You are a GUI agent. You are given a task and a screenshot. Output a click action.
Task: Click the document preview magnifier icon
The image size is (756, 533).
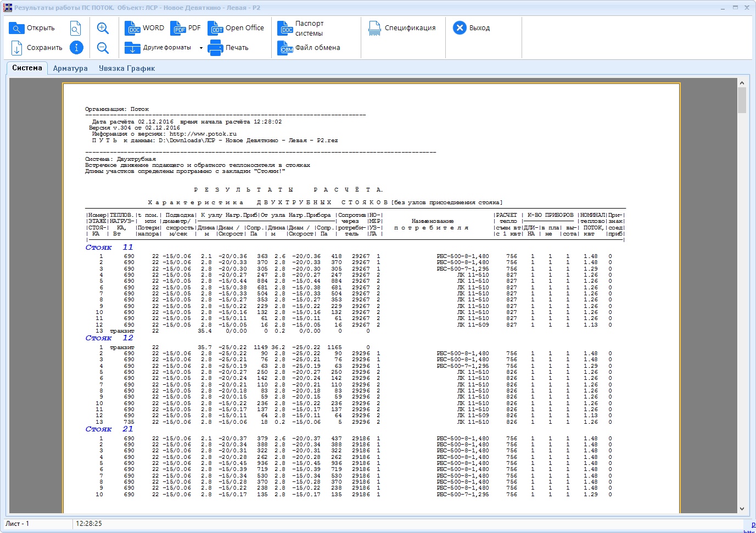tap(76, 28)
